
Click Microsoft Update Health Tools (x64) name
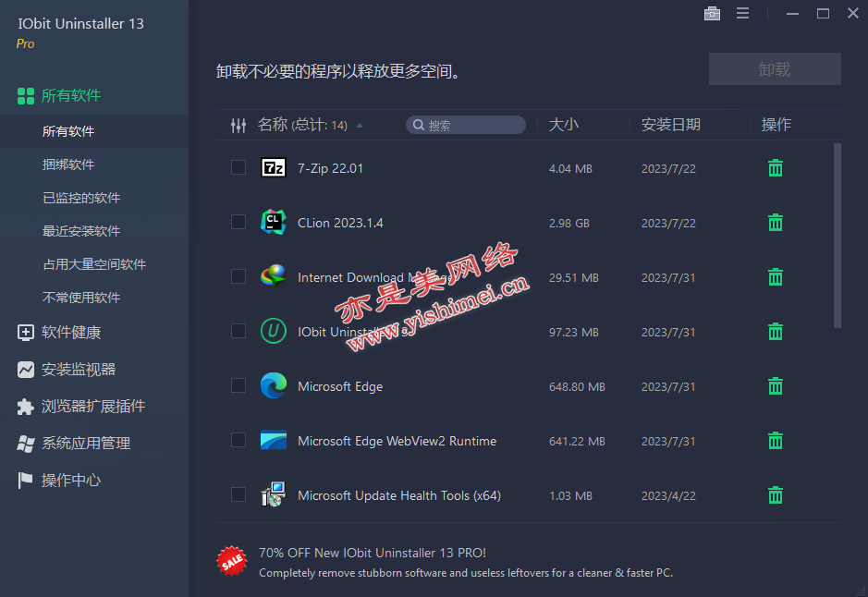click(399, 495)
